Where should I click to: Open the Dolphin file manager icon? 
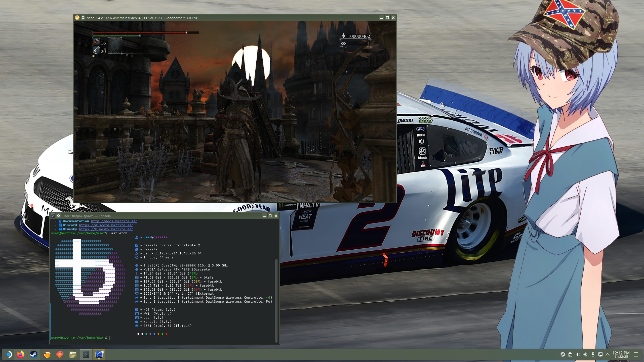(73, 354)
